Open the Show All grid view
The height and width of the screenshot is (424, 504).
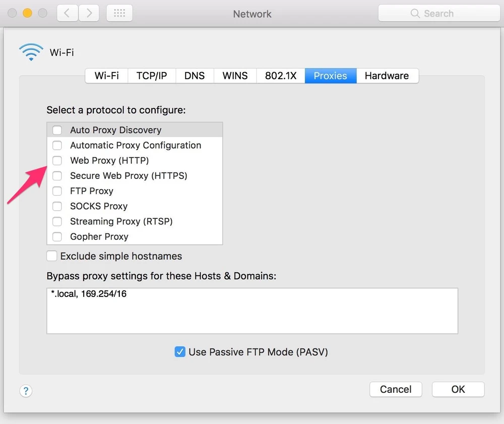click(x=119, y=14)
